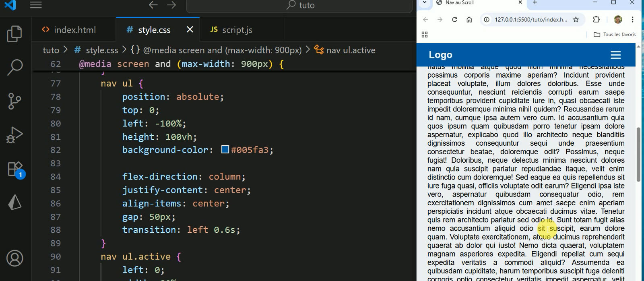Open the Search view in activity bar
644x281 pixels.
click(15, 67)
